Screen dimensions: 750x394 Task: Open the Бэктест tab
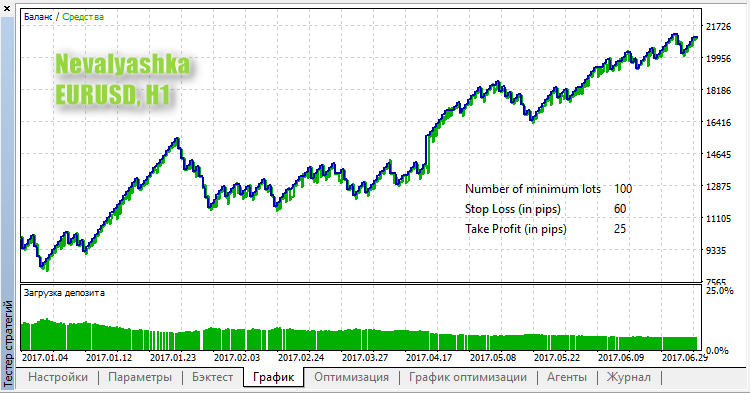tap(212, 377)
